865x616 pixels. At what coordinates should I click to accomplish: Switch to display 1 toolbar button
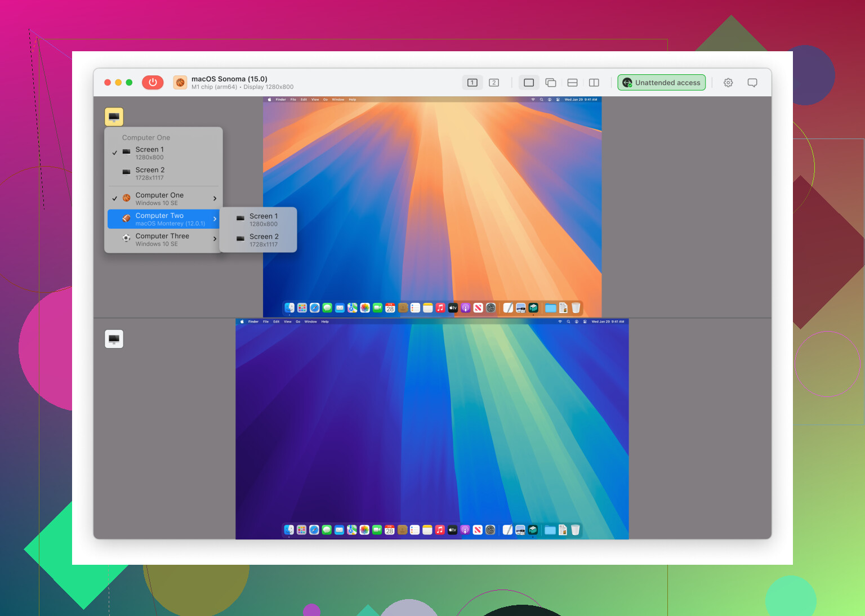click(x=472, y=83)
